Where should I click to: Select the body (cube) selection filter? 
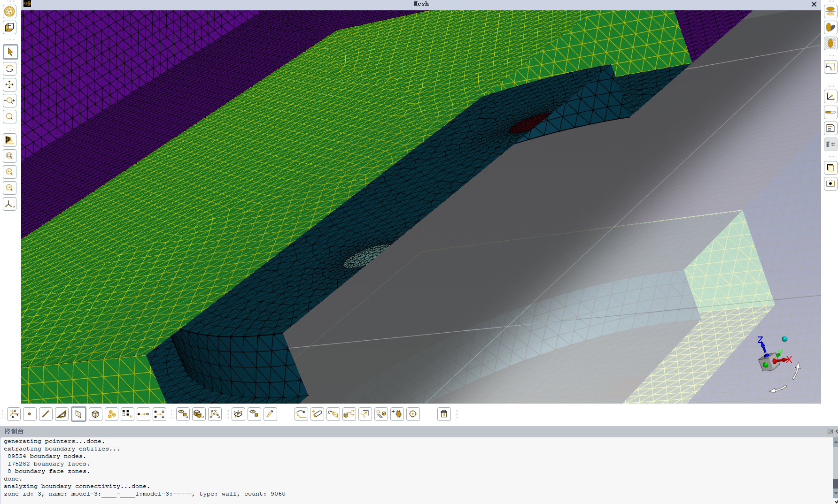(x=95, y=414)
